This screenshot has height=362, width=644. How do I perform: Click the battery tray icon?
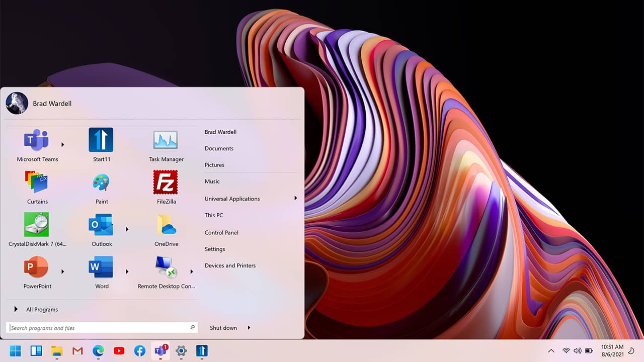(589, 351)
